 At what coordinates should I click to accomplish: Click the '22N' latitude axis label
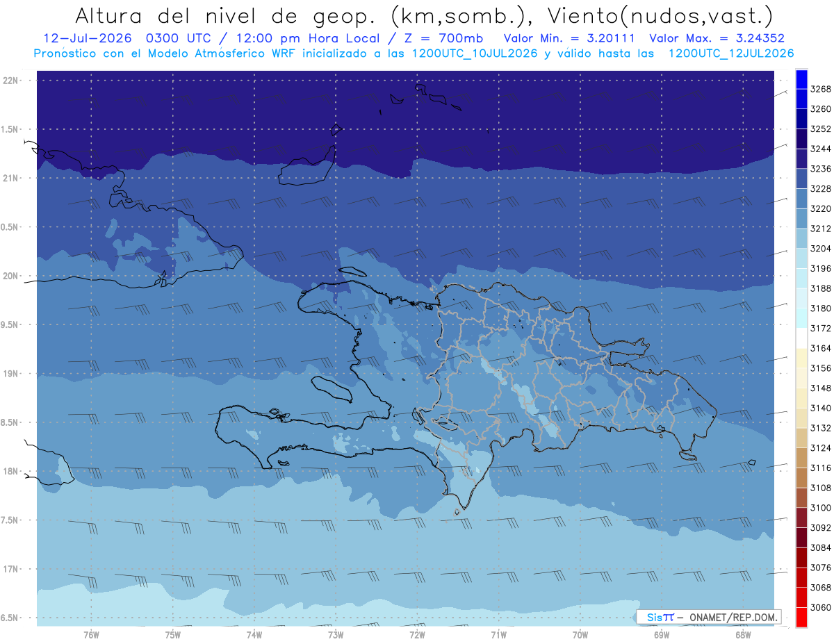[11, 81]
